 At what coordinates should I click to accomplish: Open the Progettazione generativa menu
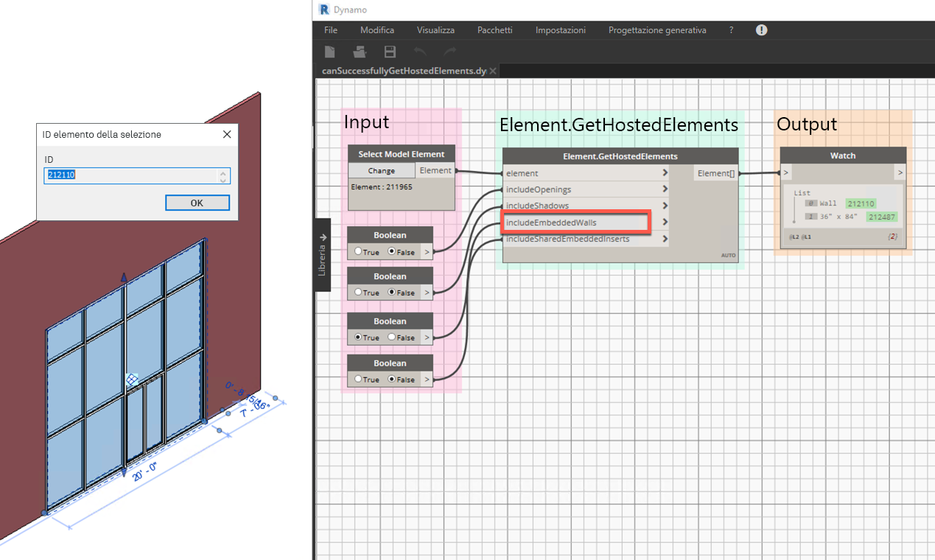[656, 30]
